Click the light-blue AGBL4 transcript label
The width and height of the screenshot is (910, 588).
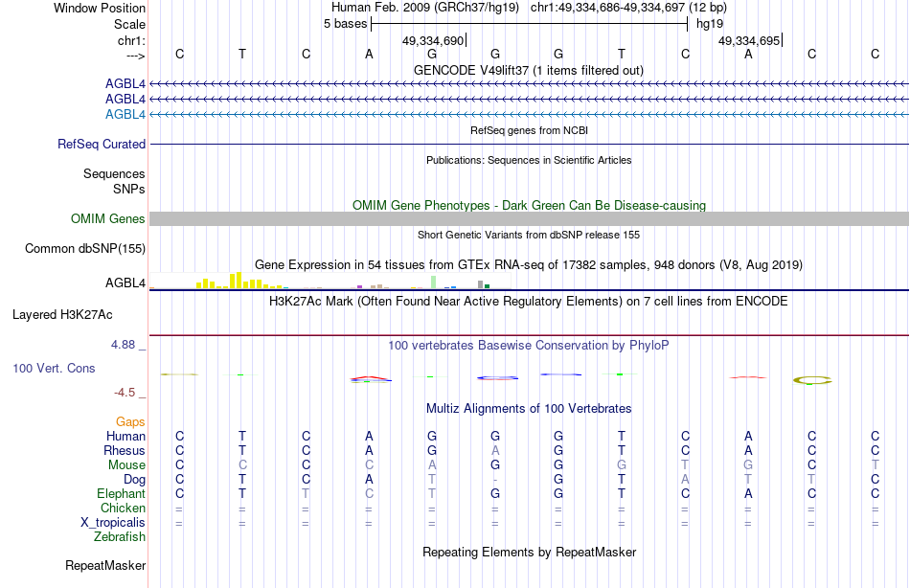coord(125,114)
